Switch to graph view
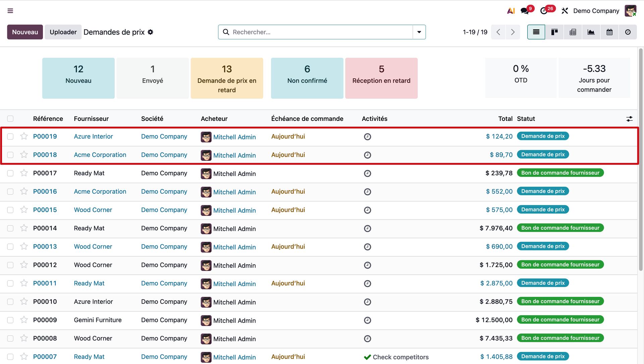The image size is (644, 364). (591, 32)
